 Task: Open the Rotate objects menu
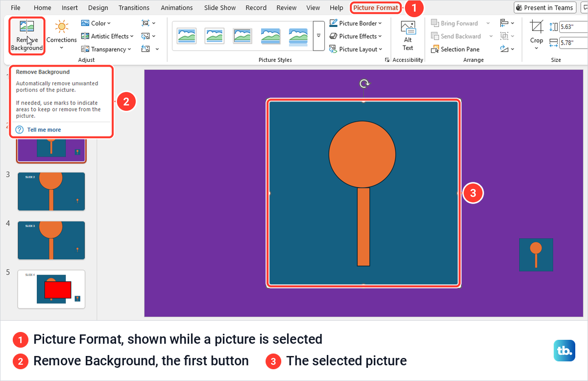(507, 49)
